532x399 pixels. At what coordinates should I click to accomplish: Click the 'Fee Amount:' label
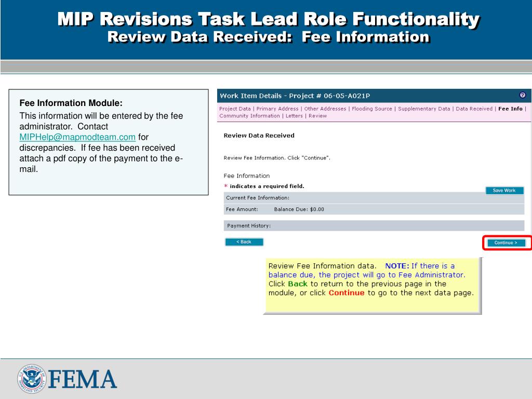pyautogui.click(x=242, y=209)
